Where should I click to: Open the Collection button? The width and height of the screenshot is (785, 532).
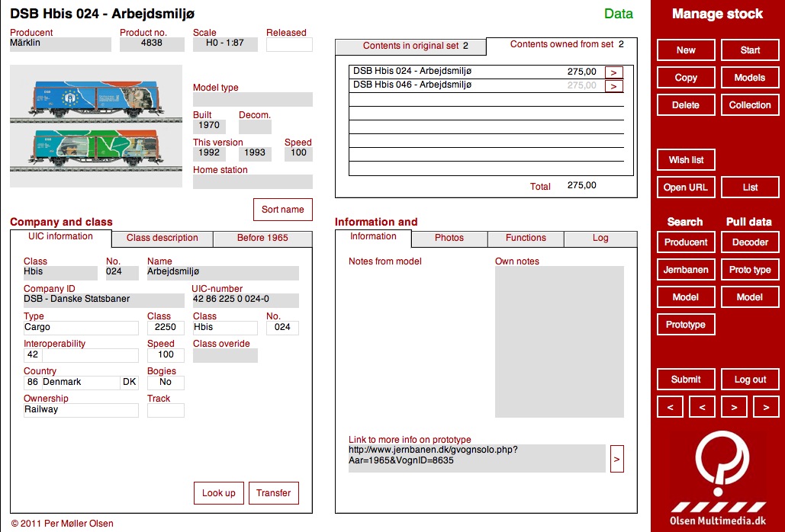pos(750,105)
